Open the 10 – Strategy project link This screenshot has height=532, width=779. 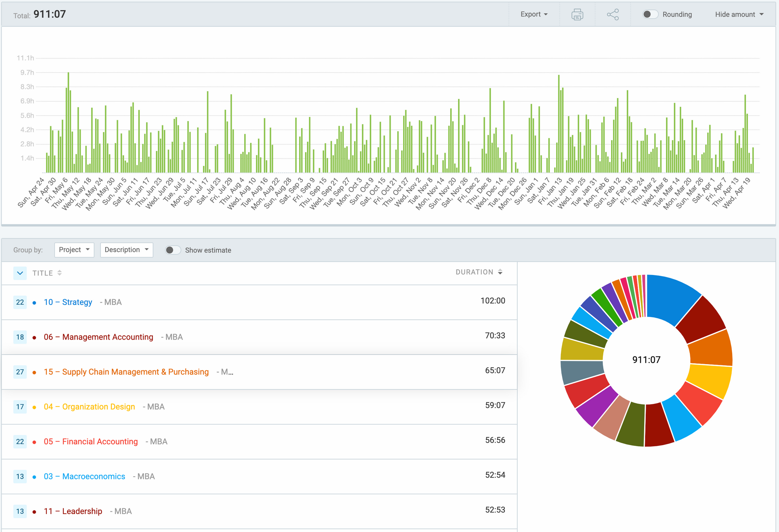tap(68, 302)
